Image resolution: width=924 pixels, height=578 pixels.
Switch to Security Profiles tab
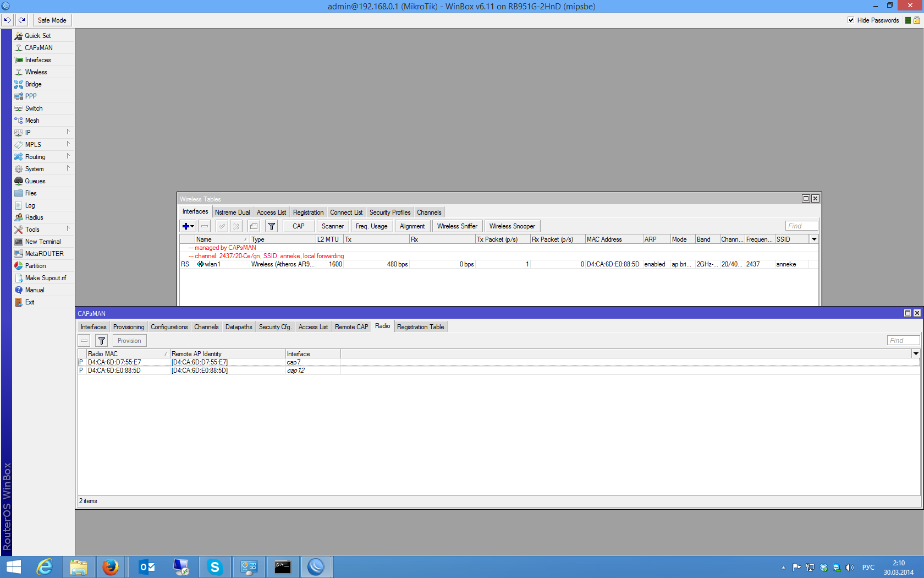(x=390, y=212)
